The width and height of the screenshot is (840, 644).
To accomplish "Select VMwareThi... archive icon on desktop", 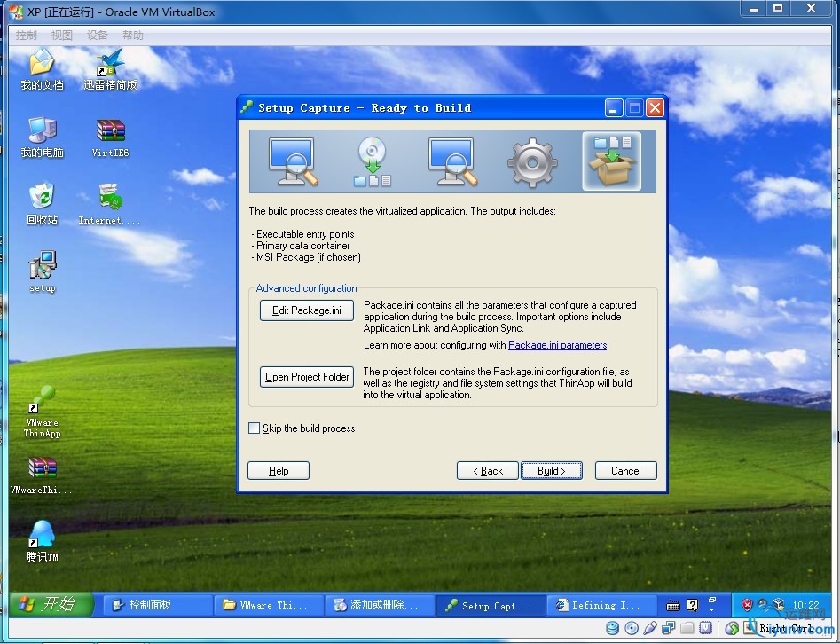I will 42,475.
